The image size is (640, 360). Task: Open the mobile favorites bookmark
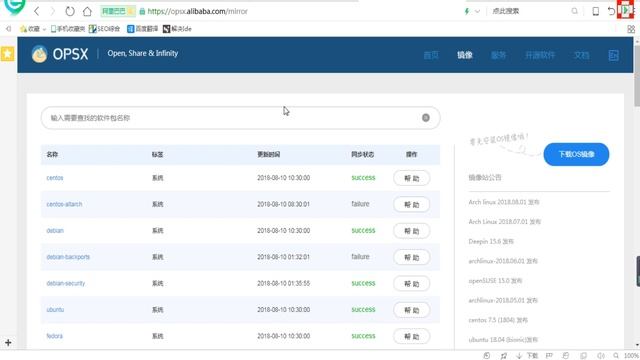coord(68,29)
